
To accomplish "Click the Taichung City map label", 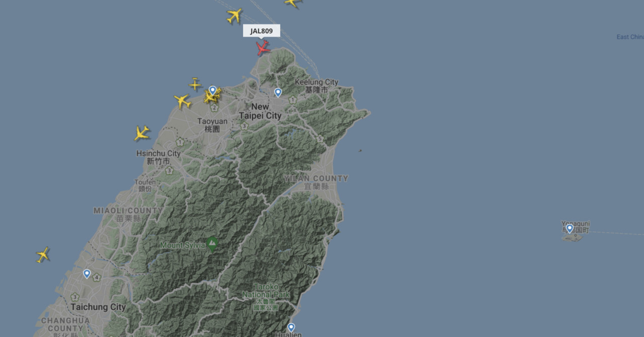I will 98,307.
